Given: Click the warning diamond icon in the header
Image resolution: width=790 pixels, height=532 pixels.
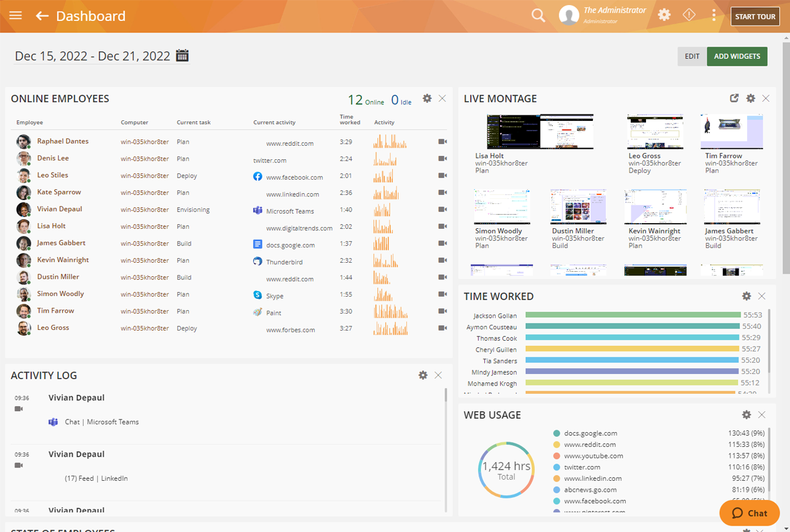Looking at the screenshot, I should (689, 13).
